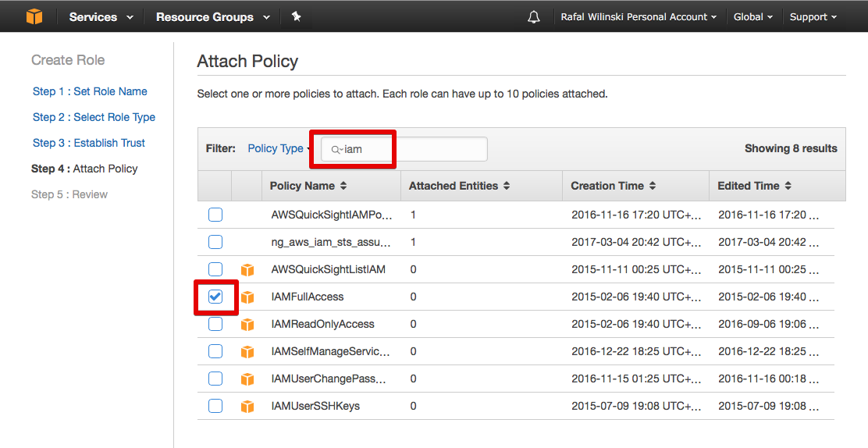Open the AWS console home cube logo
The height and width of the screenshot is (448, 868).
pos(34,16)
